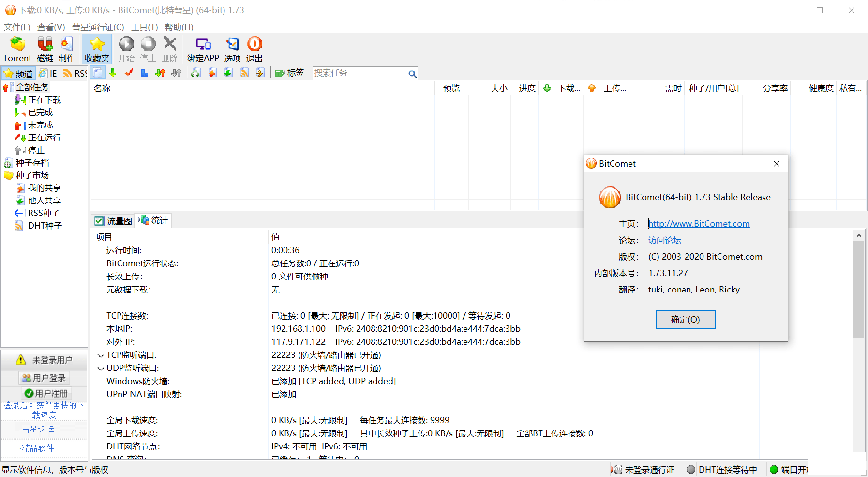The height and width of the screenshot is (477, 868).
Task: Open 选项 options from toolbar
Action: (233, 49)
